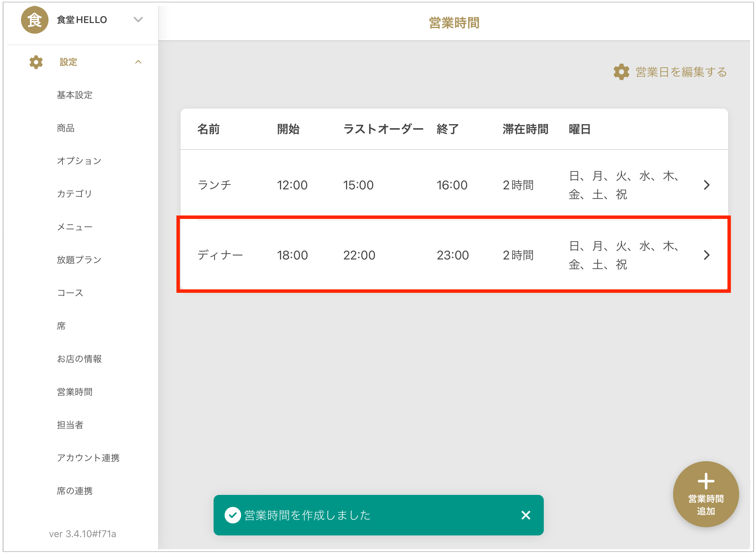This screenshot has width=756, height=554.
Task: Open the 食堂HELLO store dropdown chevron
Action: 138,20
